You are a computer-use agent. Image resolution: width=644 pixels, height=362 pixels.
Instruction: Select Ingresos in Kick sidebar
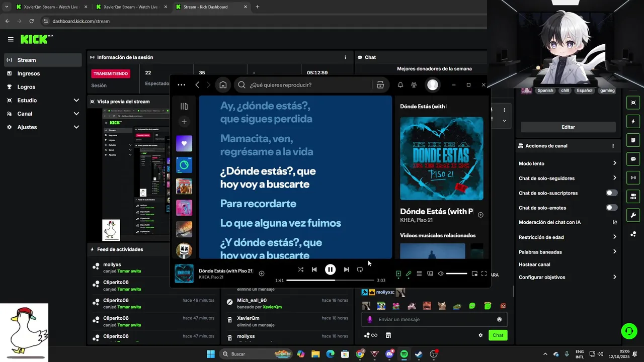pos(43,73)
